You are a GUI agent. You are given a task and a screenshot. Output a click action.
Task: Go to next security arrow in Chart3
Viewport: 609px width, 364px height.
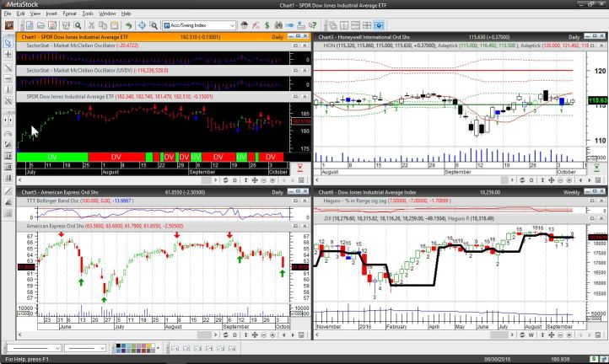coord(590,180)
